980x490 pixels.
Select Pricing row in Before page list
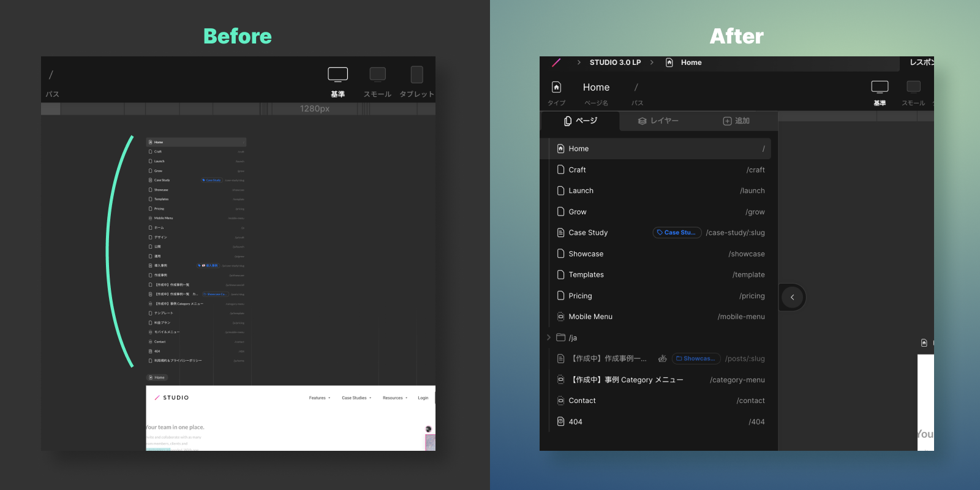pyautogui.click(x=196, y=209)
